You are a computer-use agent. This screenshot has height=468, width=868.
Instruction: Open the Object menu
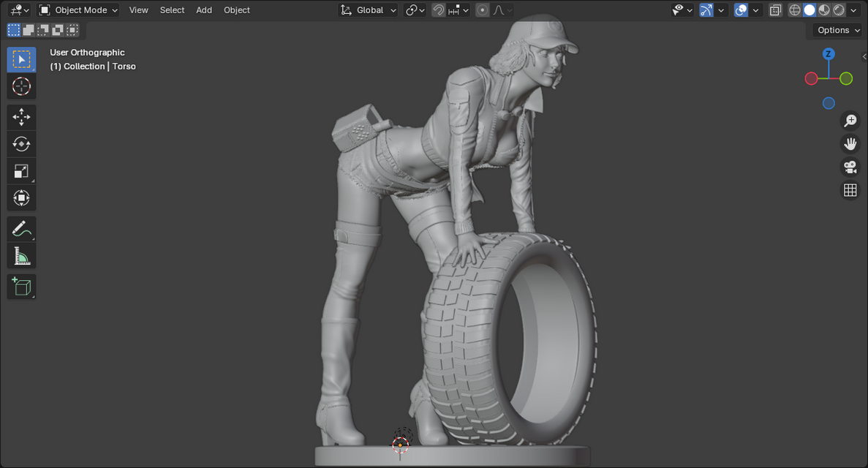tap(237, 10)
